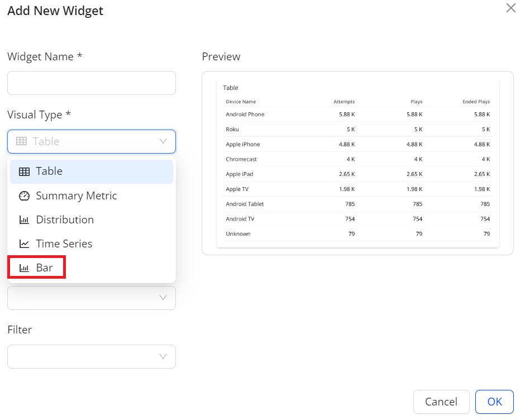Click the Distribution chart icon

click(24, 220)
